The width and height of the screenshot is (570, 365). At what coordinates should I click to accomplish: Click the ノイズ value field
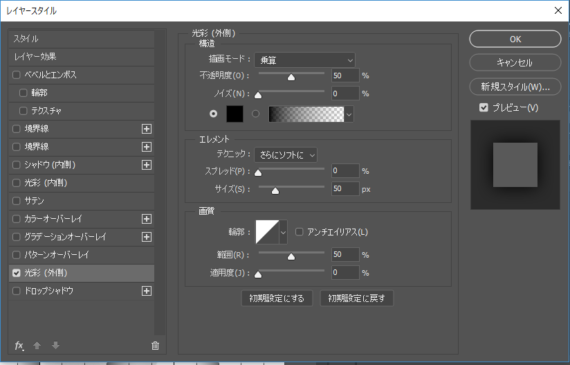[345, 93]
